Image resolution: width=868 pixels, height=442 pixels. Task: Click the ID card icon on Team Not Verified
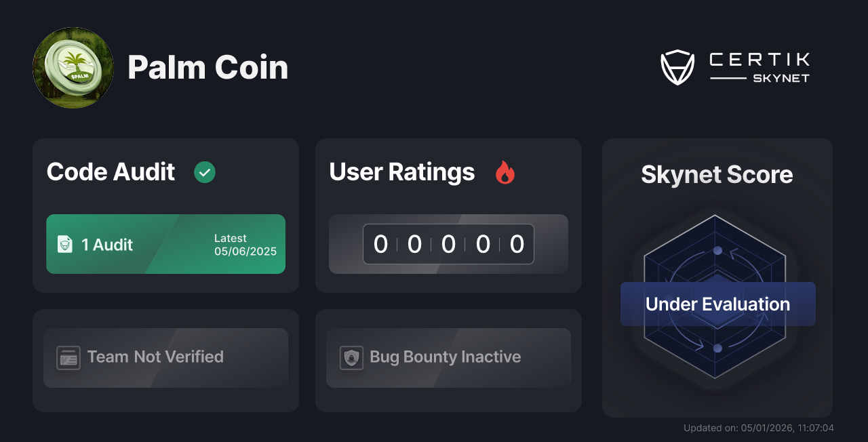68,357
